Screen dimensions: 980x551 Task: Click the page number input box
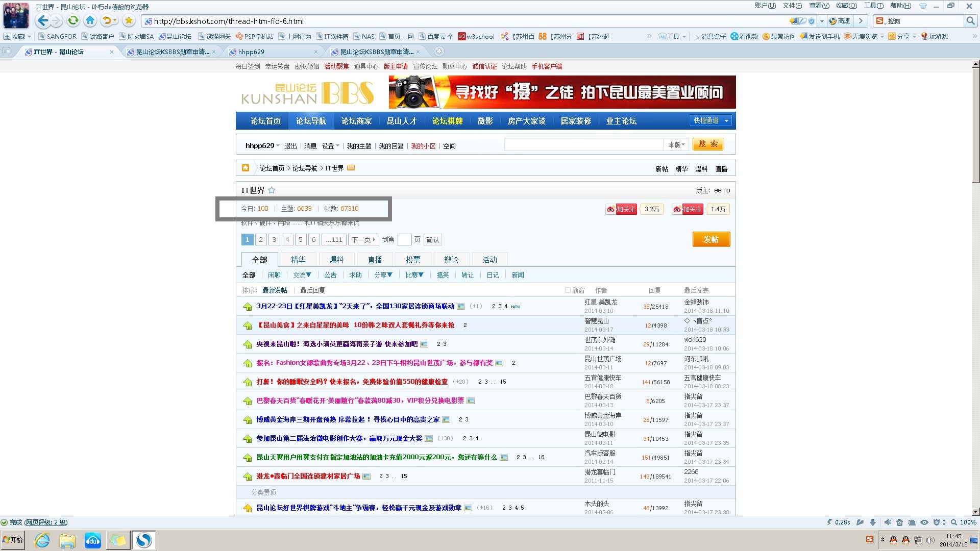(404, 240)
